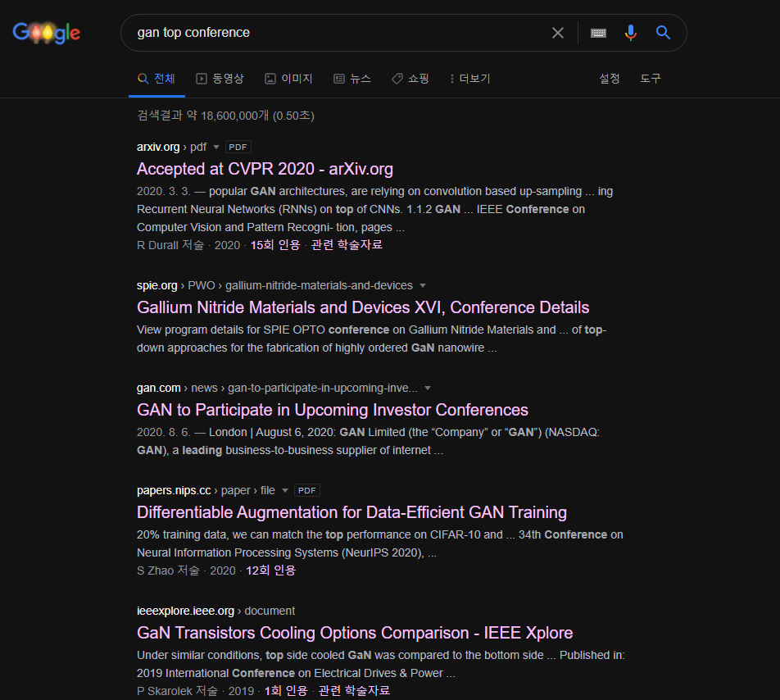Image resolution: width=780 pixels, height=700 pixels.
Task: Click '1회 인용' citation link
Action: click(x=286, y=690)
